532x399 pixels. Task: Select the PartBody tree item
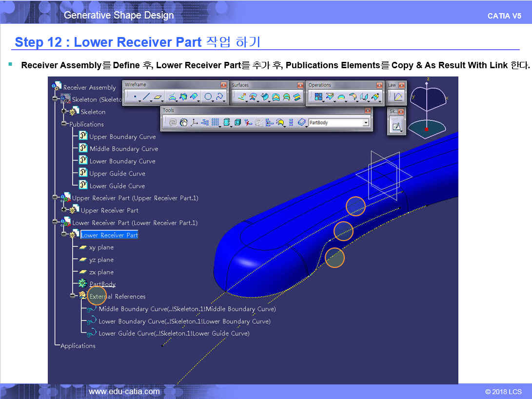pos(102,284)
